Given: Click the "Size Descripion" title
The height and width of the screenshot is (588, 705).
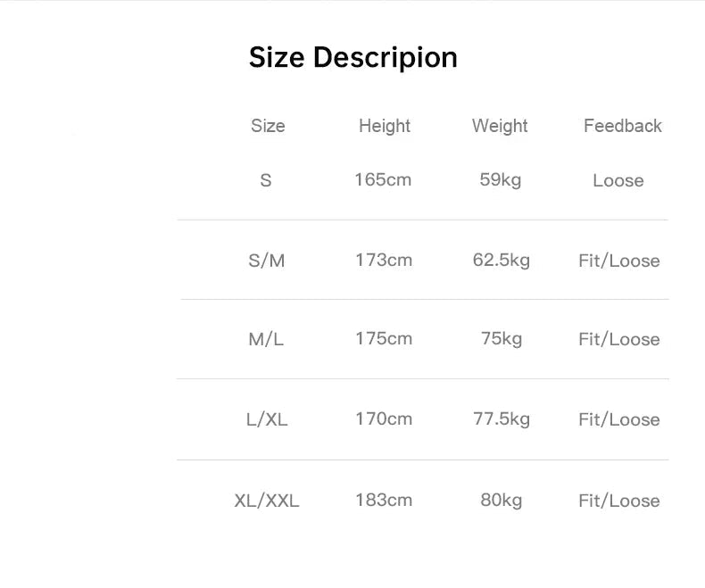Looking at the screenshot, I should point(352,58).
